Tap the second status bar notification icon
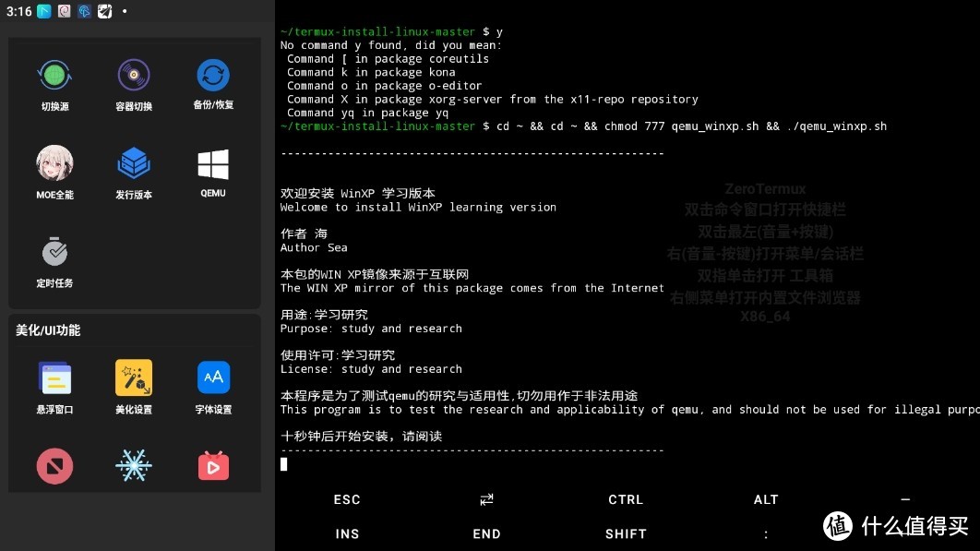980x551 pixels. coord(65,11)
